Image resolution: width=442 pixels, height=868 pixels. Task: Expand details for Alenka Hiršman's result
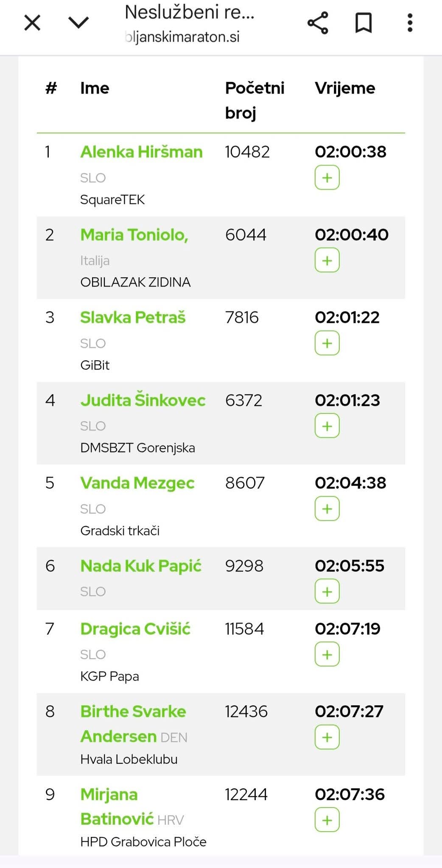coord(327,178)
